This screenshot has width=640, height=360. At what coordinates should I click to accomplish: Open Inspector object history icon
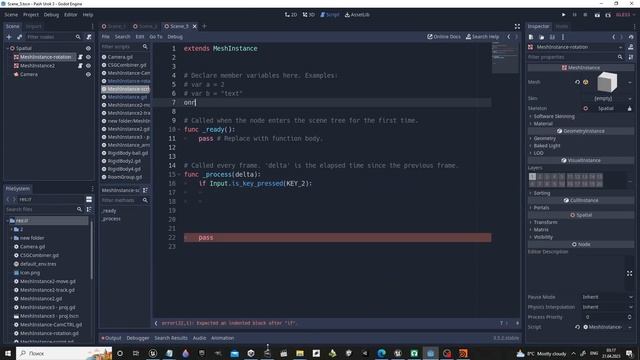631,37
